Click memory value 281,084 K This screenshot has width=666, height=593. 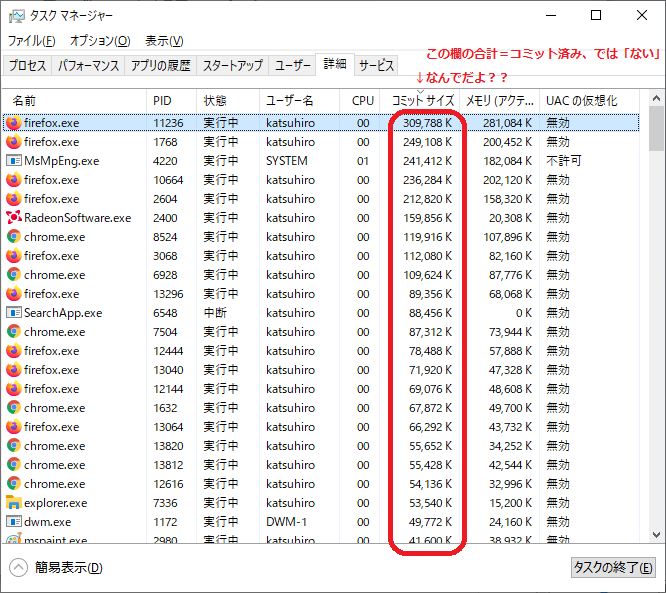[507, 123]
